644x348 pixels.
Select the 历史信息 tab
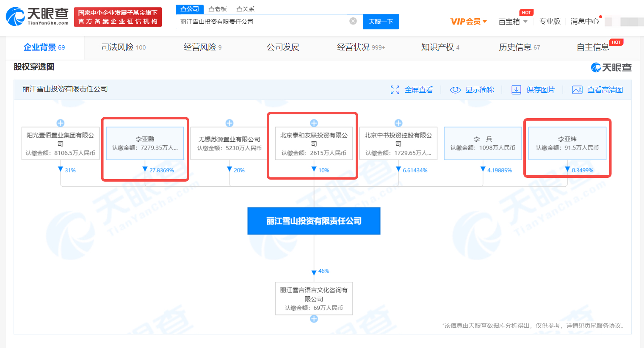pyautogui.click(x=519, y=47)
